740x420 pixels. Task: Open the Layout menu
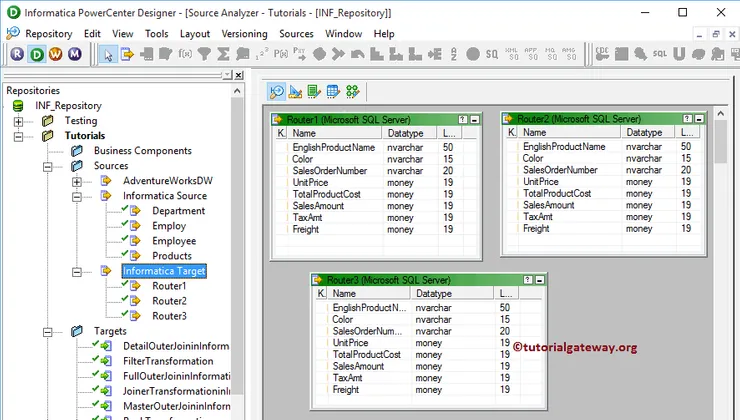tap(195, 34)
